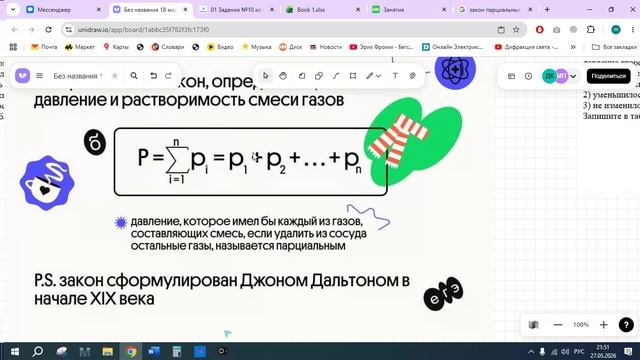Open Word from the taskbar
The image size is (640, 360).
pyautogui.click(x=154, y=351)
